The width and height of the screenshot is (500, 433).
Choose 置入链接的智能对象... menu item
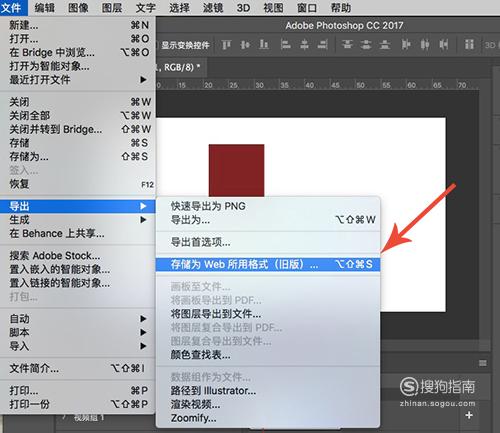click(78, 283)
